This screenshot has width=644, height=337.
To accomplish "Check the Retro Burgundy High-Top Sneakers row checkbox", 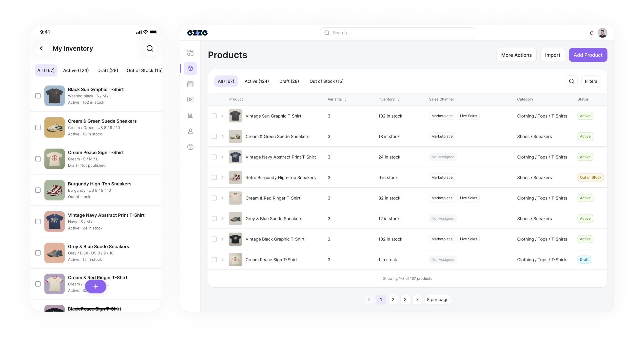I will click(x=214, y=178).
